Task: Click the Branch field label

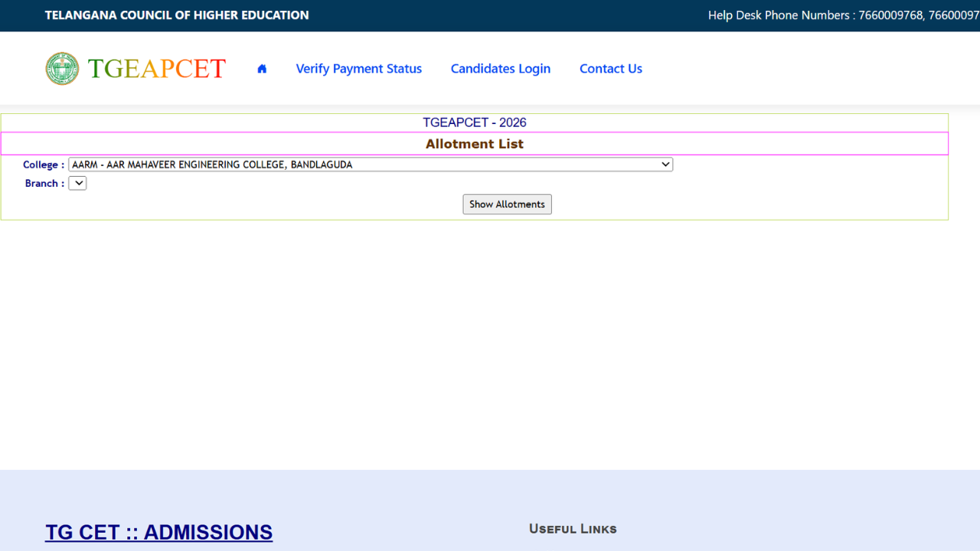Action: [x=44, y=183]
